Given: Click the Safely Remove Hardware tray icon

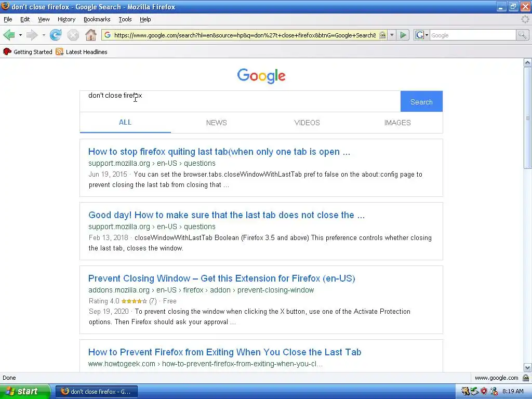Looking at the screenshot, I should [x=474, y=391].
